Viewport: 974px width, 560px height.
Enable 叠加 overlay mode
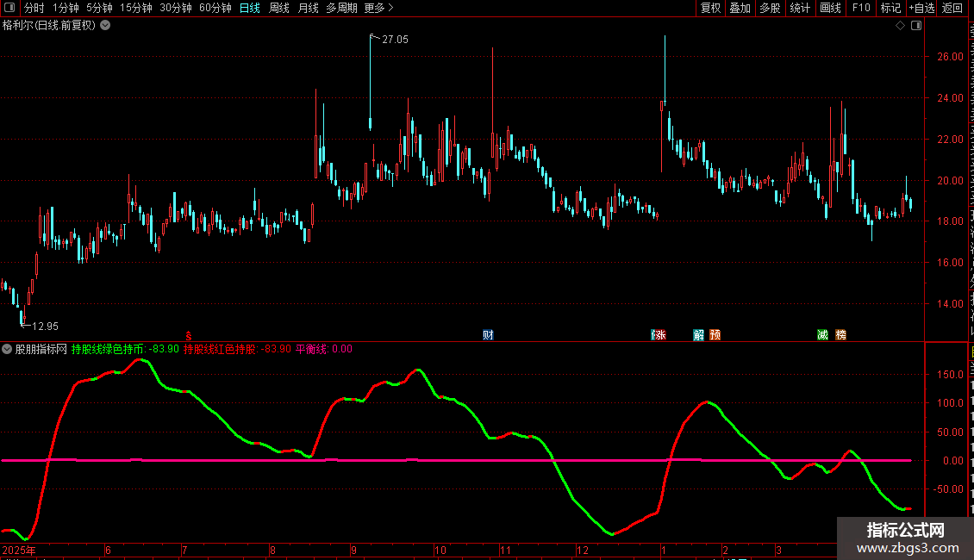pos(740,8)
